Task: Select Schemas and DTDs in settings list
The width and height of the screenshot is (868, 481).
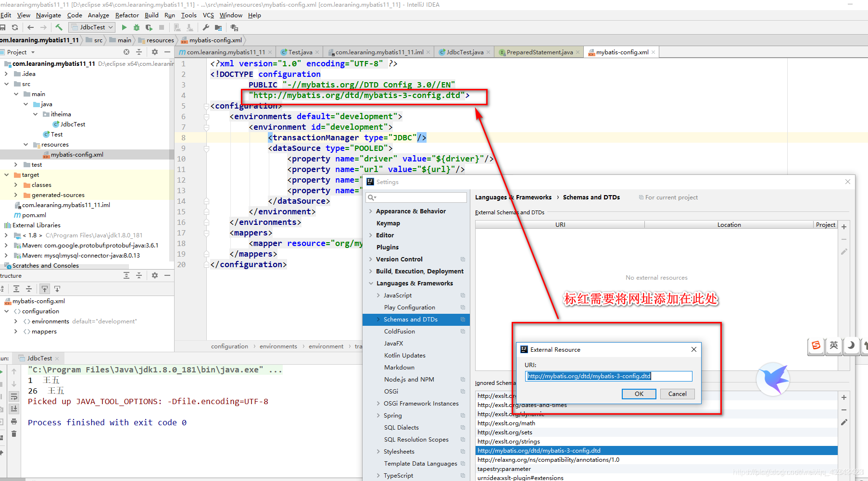Action: click(x=416, y=320)
